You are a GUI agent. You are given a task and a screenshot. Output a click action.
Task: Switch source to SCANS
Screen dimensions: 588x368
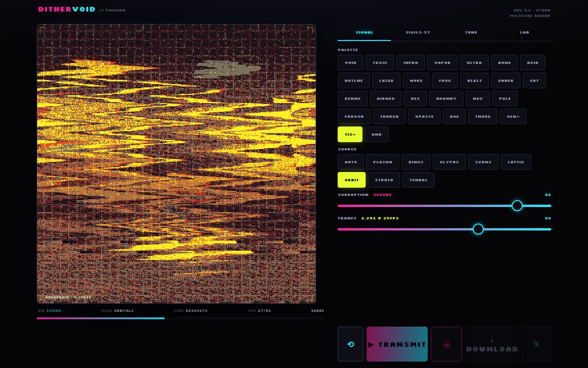(483, 162)
